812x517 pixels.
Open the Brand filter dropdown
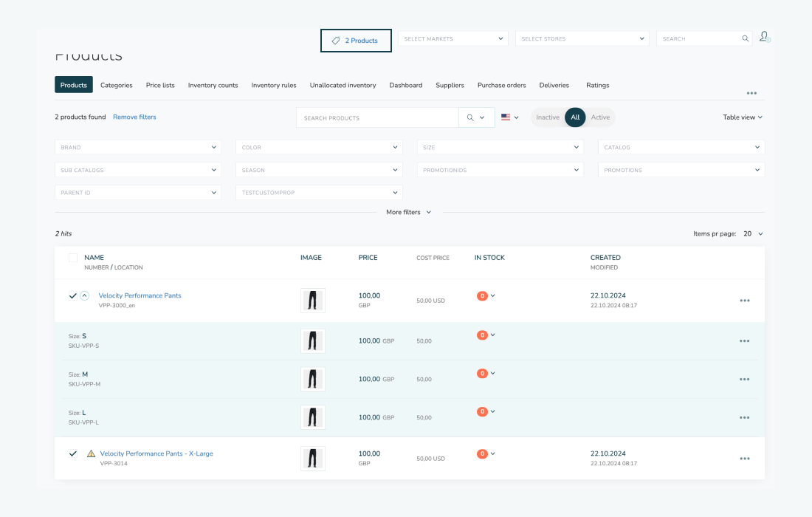(138, 148)
